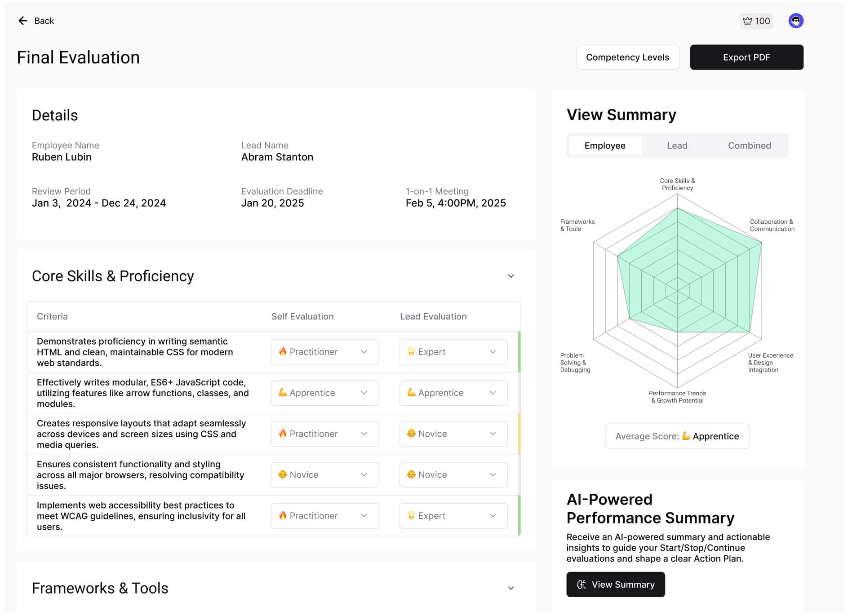This screenshot has height=616, width=848.
Task: Expand the Frameworks & Tools section
Action: pos(511,588)
